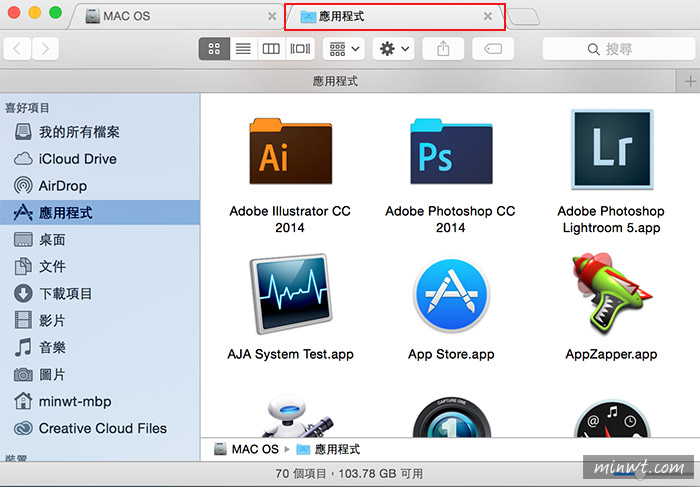Click the 搜尋 search field

pyautogui.click(x=619, y=49)
